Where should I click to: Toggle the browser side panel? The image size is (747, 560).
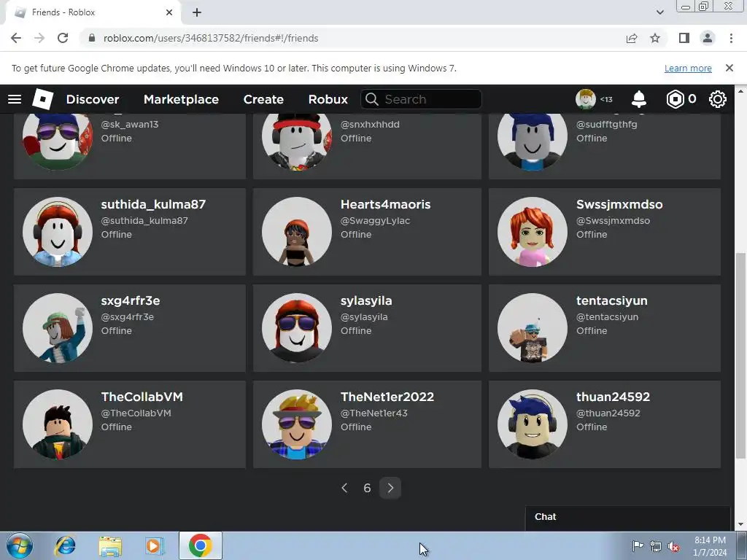coord(684,38)
